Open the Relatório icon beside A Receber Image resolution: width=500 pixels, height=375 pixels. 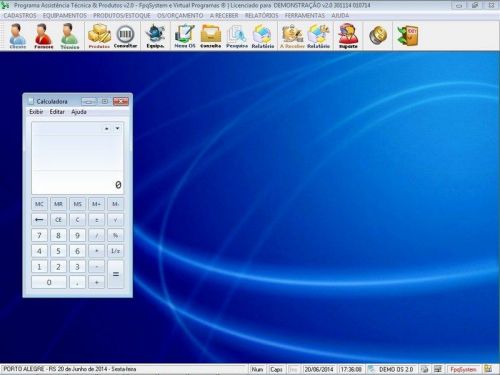(x=318, y=36)
